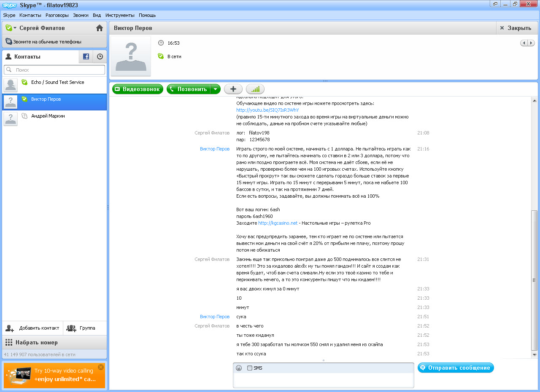Open the youtu.be/SIQ7IsR3WhY link
The height and width of the screenshot is (392, 540).
(x=267, y=110)
